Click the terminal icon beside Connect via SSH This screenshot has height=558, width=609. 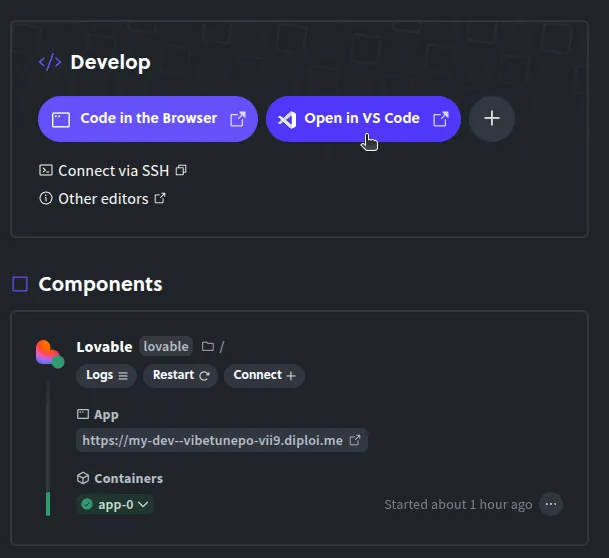pyautogui.click(x=45, y=171)
